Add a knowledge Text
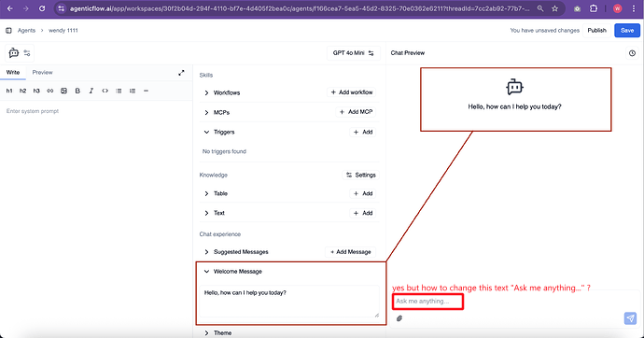 363,213
